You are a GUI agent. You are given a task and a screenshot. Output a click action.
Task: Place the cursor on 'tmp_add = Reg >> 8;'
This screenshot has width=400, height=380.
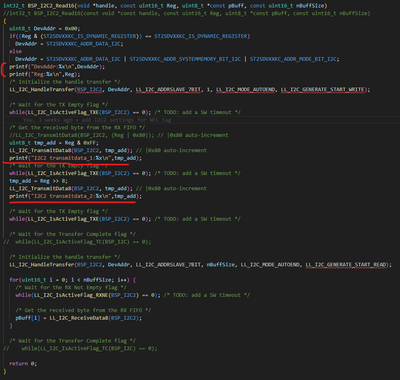[38, 181]
